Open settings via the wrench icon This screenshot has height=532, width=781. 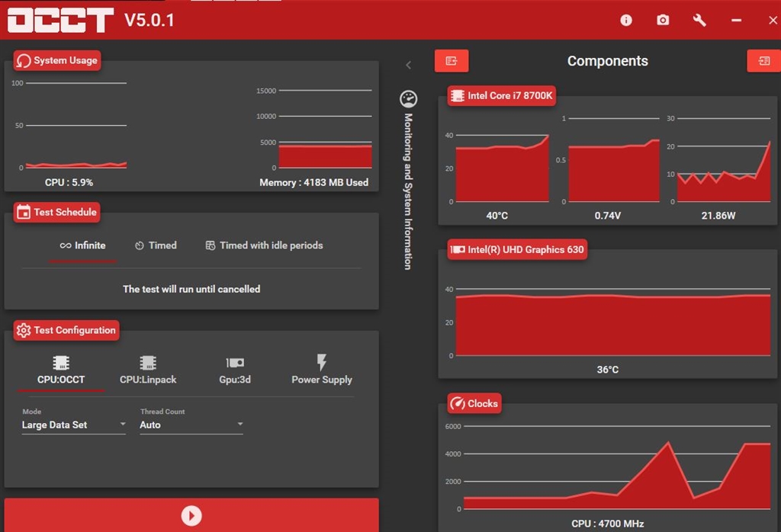click(699, 20)
